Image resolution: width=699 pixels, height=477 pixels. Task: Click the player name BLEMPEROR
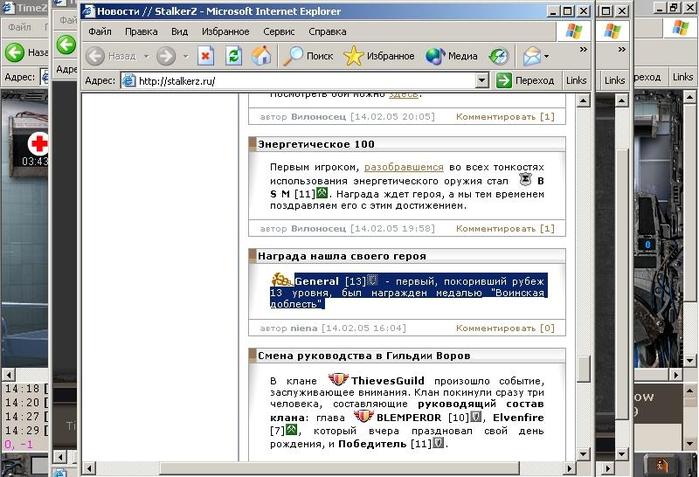click(409, 418)
